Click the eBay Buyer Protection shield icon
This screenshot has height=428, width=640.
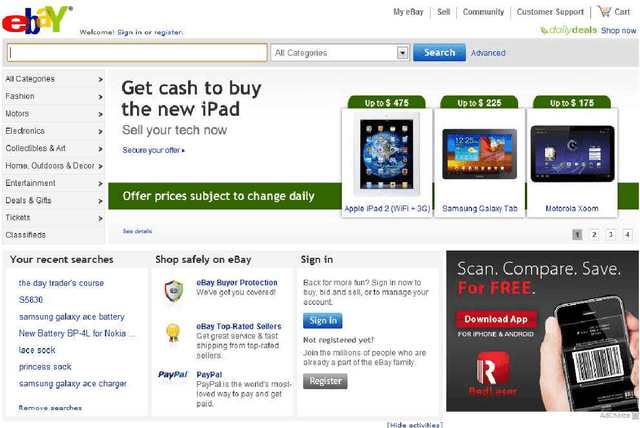[173, 290]
